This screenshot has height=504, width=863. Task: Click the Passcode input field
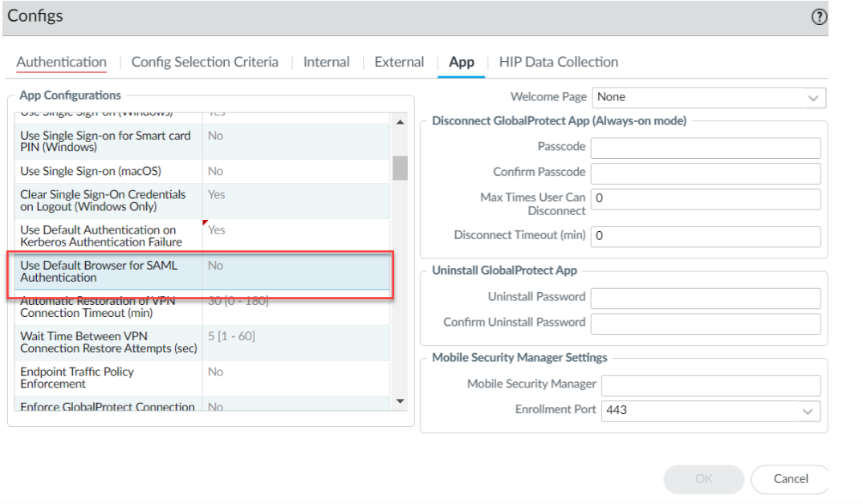tap(705, 148)
